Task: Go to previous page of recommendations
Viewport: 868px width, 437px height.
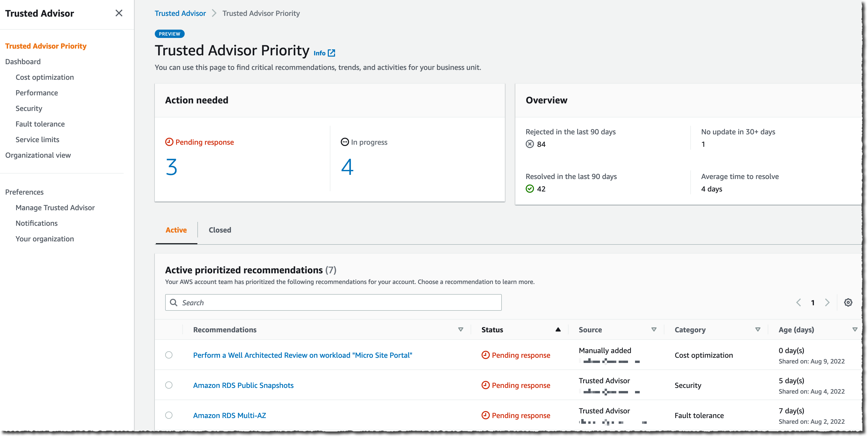Action: [x=798, y=302]
